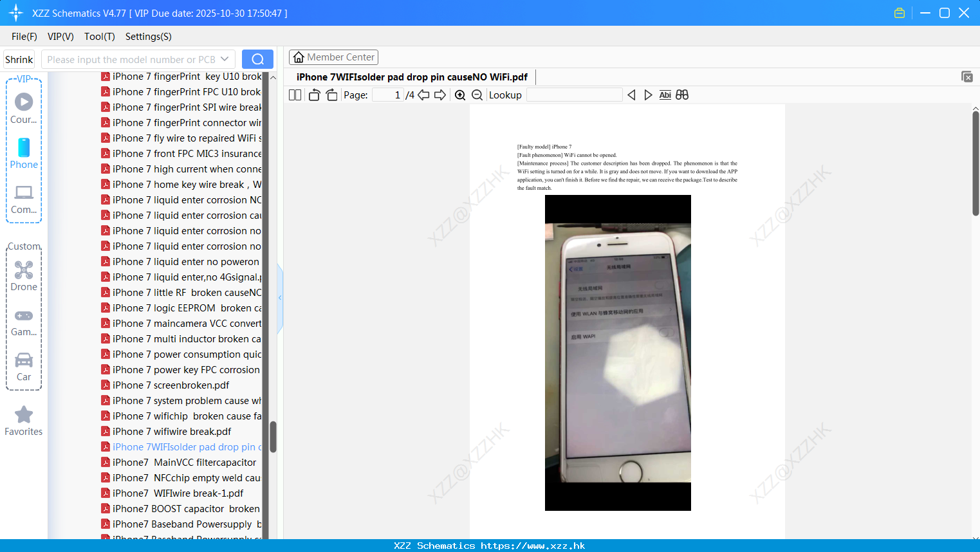Expand the model number dropdown
The height and width of the screenshot is (552, 980).
pyautogui.click(x=225, y=59)
